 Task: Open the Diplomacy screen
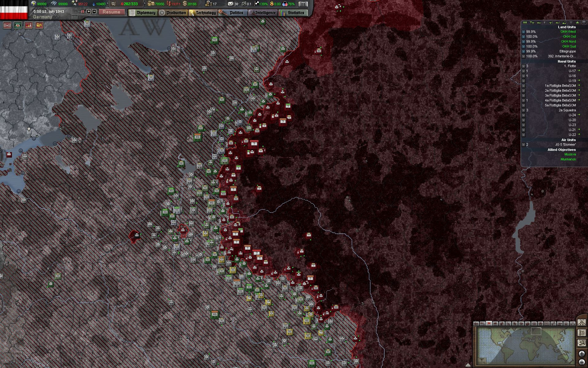[x=143, y=13]
